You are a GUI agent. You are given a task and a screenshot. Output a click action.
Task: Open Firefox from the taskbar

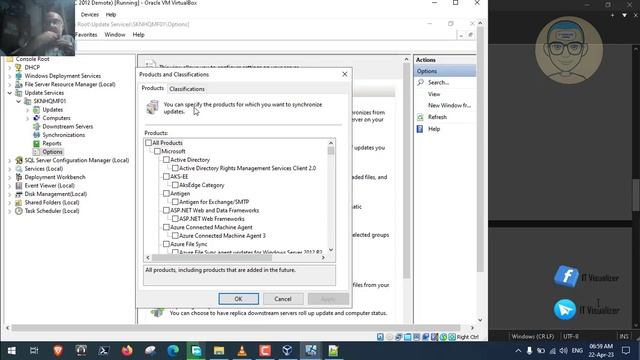(127, 350)
